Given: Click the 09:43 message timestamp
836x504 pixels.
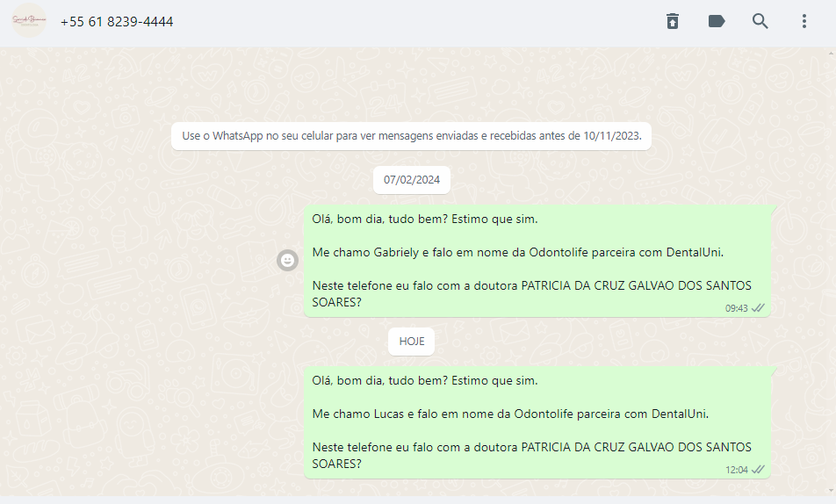Looking at the screenshot, I should click(x=736, y=308).
